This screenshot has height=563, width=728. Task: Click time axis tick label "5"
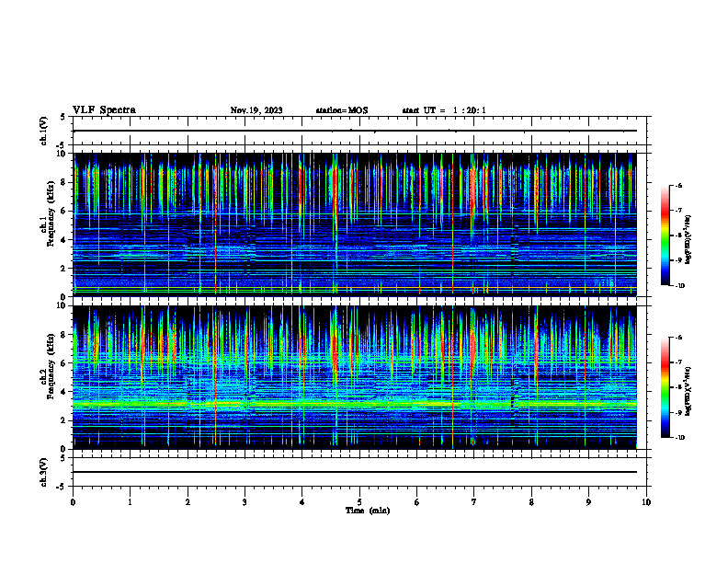[359, 502]
